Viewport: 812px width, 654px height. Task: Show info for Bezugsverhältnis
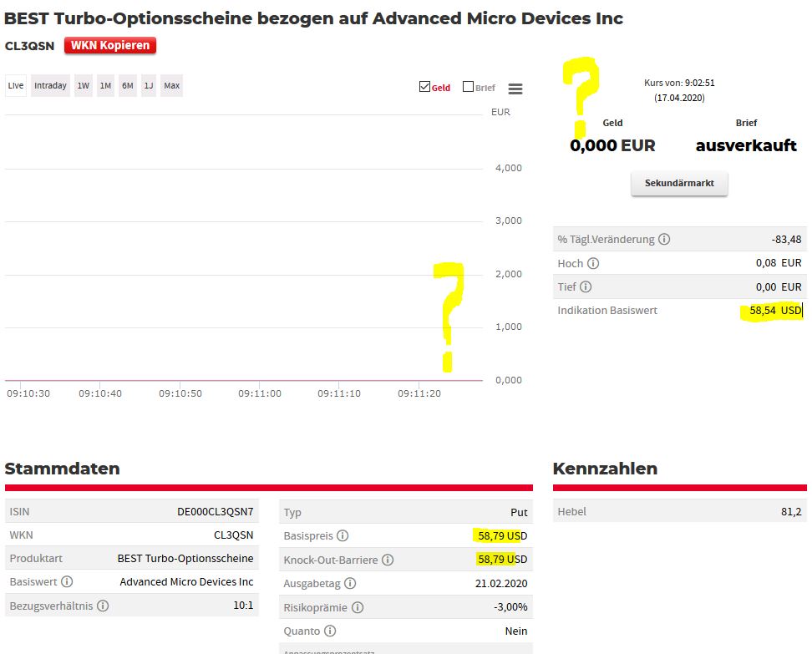pos(103,606)
